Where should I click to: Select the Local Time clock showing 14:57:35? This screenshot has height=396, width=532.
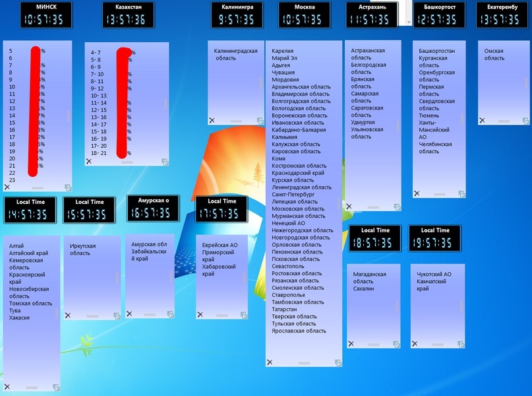[30, 210]
